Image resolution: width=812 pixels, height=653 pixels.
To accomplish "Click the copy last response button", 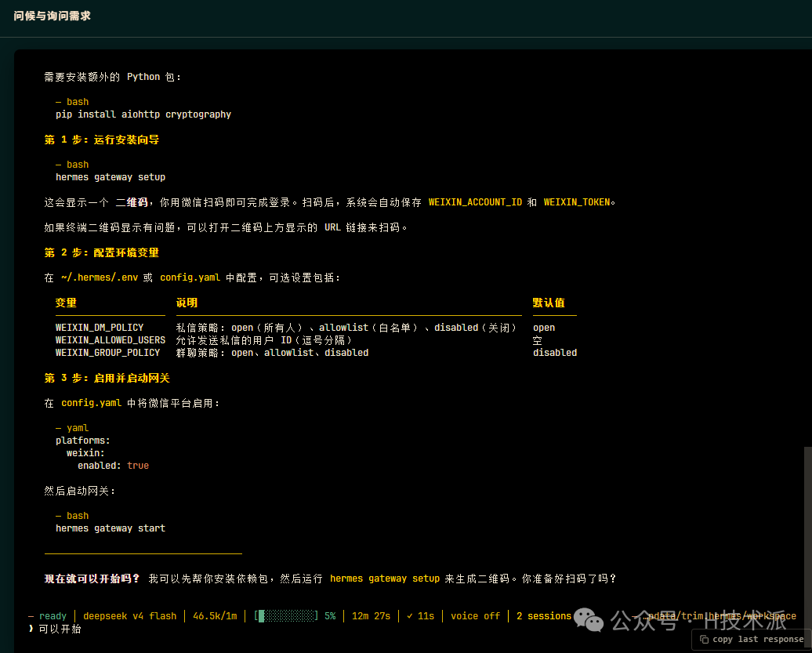I will [x=752, y=640].
